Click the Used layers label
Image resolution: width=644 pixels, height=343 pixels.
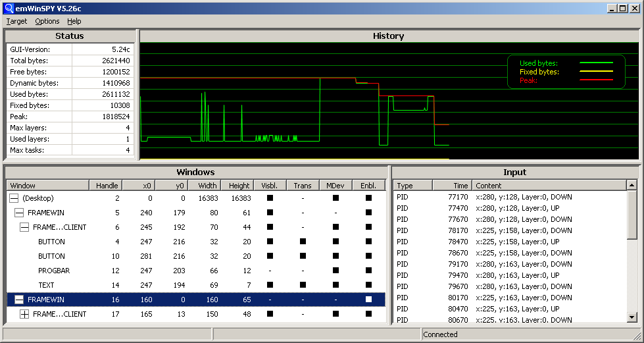30,139
